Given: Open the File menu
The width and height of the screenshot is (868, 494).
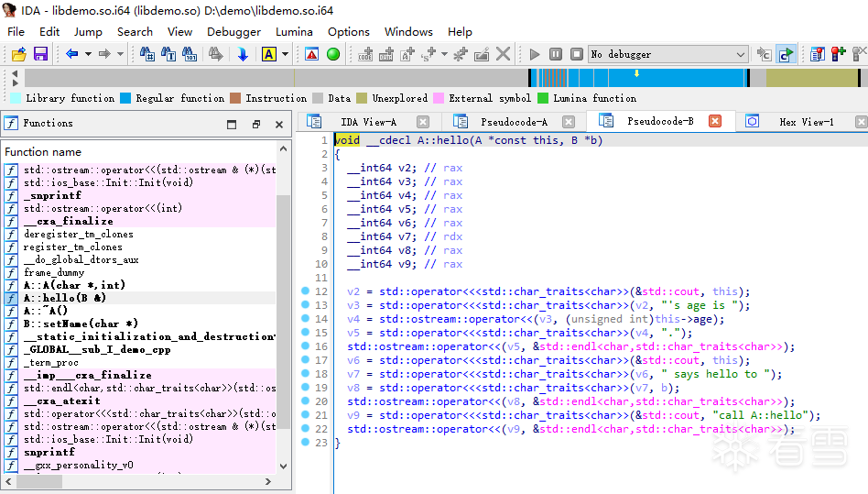Looking at the screenshot, I should [x=16, y=31].
